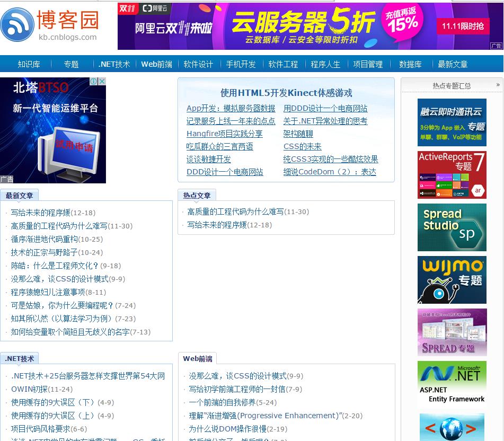Click the 阿里云双11 云服务器5折 banner
504x441 pixels.
pyautogui.click(x=310, y=27)
